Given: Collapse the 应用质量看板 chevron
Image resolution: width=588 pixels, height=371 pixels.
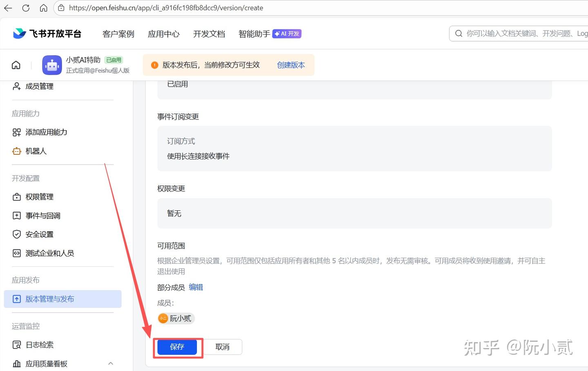Looking at the screenshot, I should click(111, 363).
